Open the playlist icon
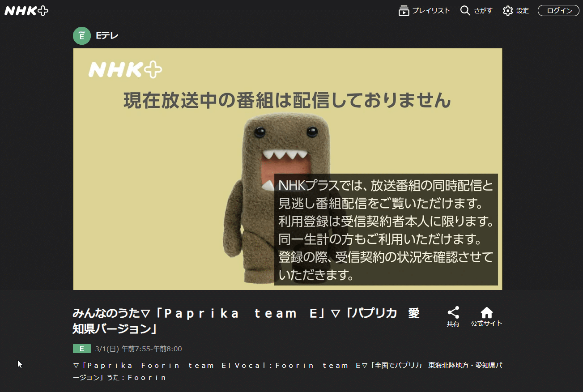The image size is (583, 392). coord(404,11)
